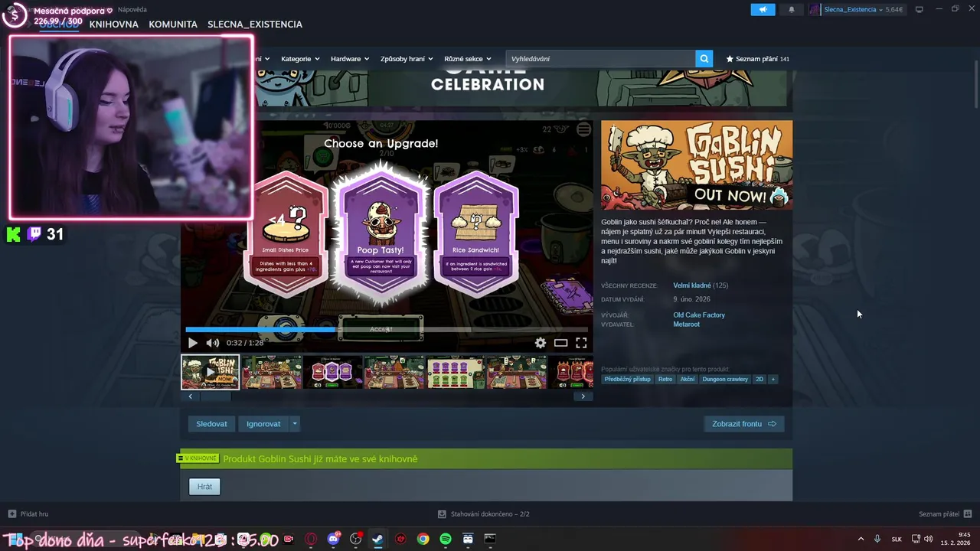Select the Předběžný přístup tag

627,379
